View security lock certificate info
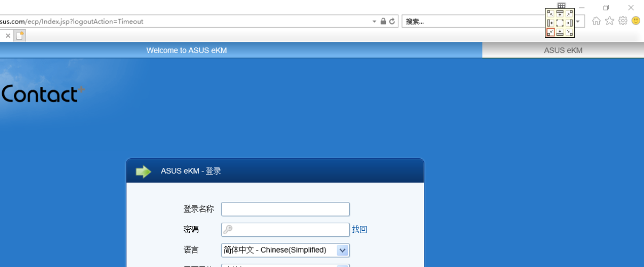Image resolution: width=644 pixels, height=267 pixels. (x=383, y=21)
